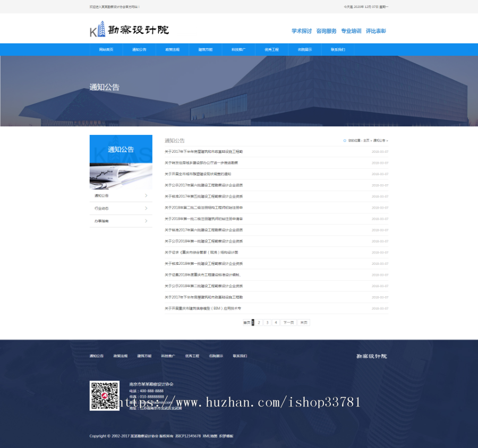Screen dimensions: 478x448
Task: Select 科技推广 in the blue navigation bar
Action: (x=238, y=49)
